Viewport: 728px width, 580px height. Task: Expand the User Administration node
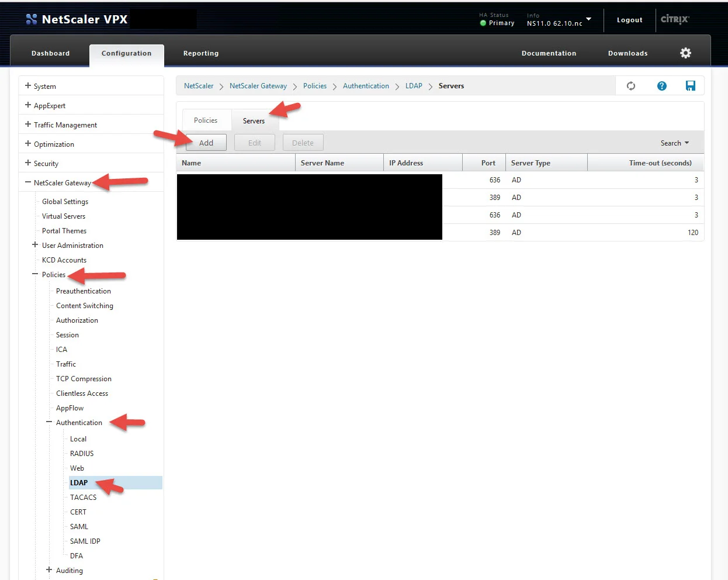[35, 245]
